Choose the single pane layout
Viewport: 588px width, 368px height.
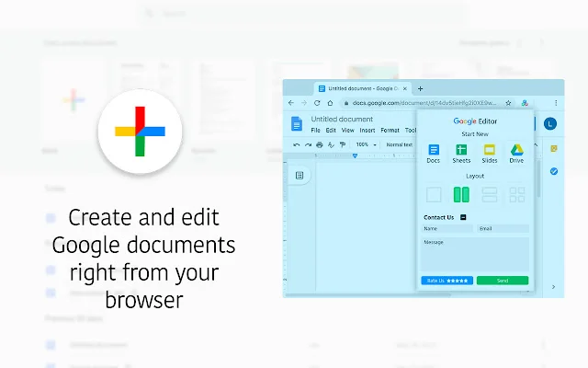tap(434, 194)
